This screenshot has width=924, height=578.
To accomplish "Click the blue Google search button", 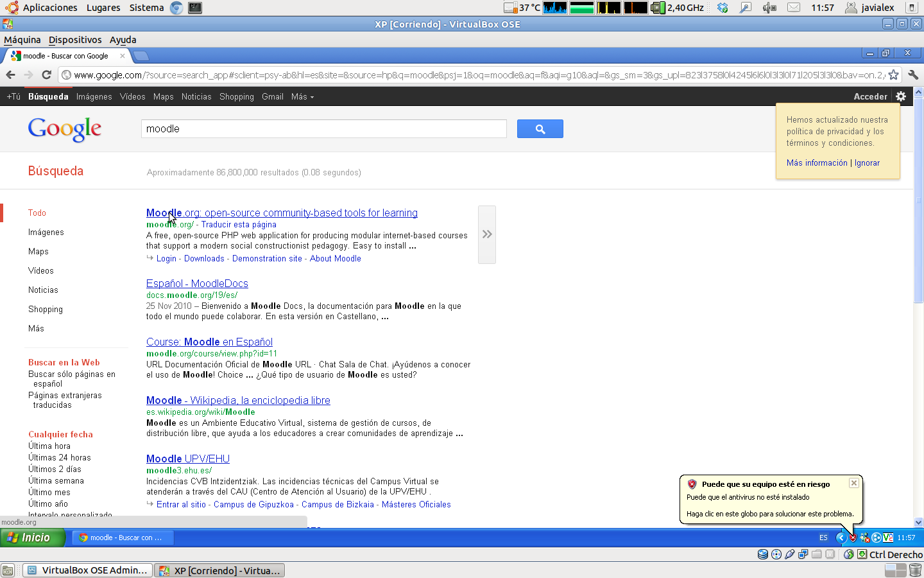I will point(540,129).
